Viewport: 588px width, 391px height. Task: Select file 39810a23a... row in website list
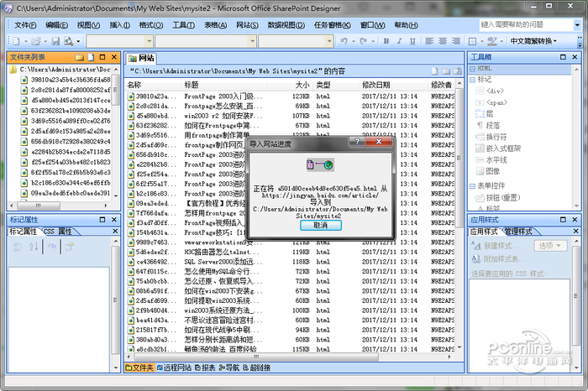tap(290, 96)
